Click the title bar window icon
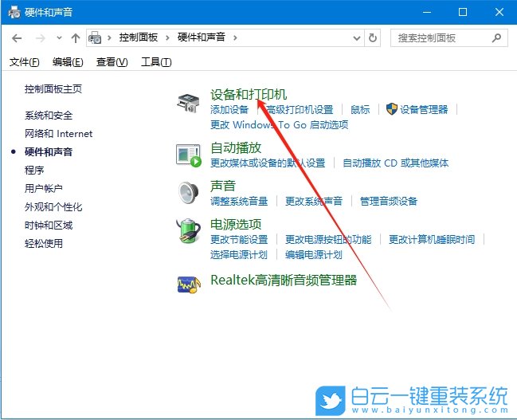 [x=14, y=13]
